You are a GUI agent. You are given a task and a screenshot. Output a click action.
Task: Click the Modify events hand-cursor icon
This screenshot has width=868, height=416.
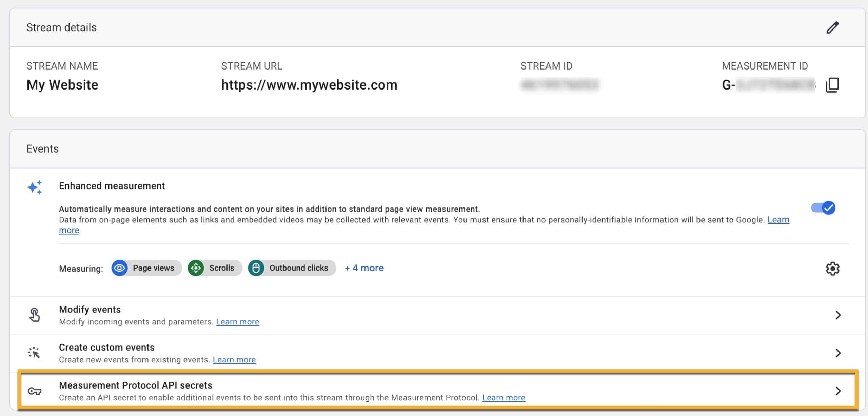click(x=35, y=314)
